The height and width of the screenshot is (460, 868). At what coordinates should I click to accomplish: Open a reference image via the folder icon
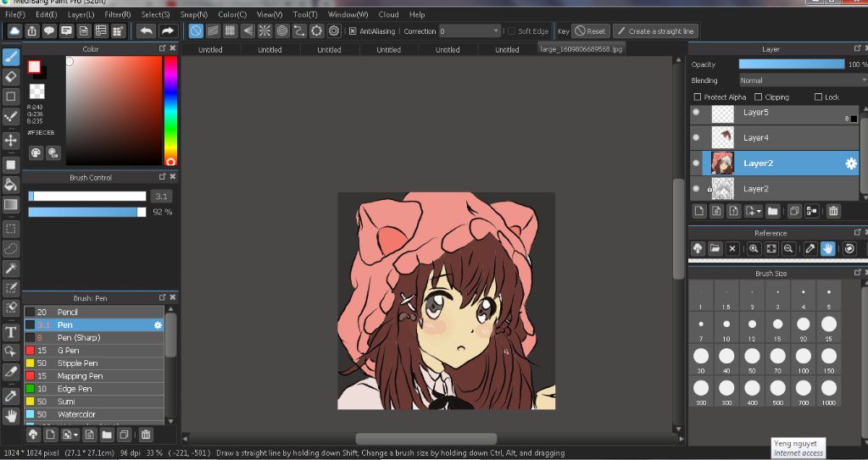click(715, 248)
